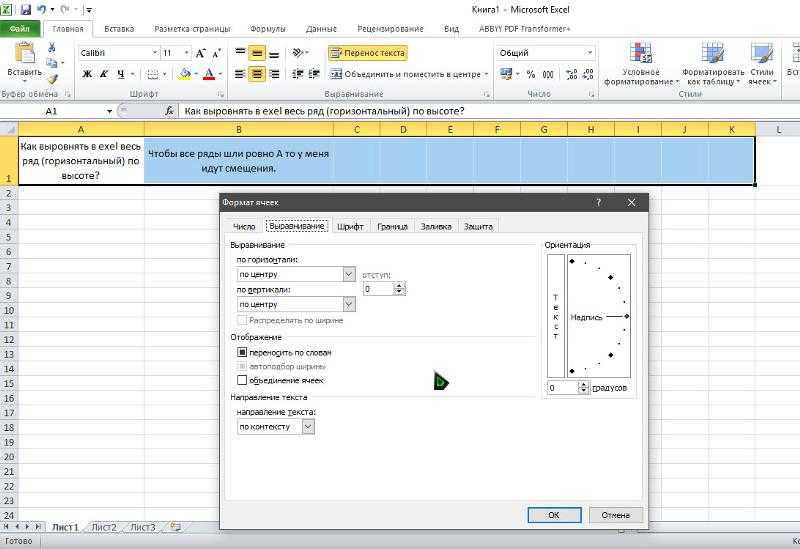Open number format 'Общий' dropdown
Viewport: 800px width, 549px height.
click(590, 53)
